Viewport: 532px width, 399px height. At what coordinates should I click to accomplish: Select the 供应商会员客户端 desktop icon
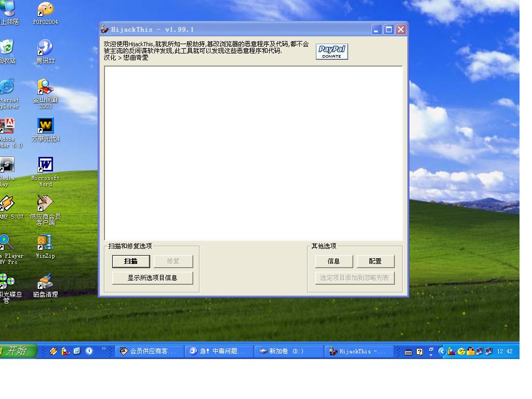46,210
